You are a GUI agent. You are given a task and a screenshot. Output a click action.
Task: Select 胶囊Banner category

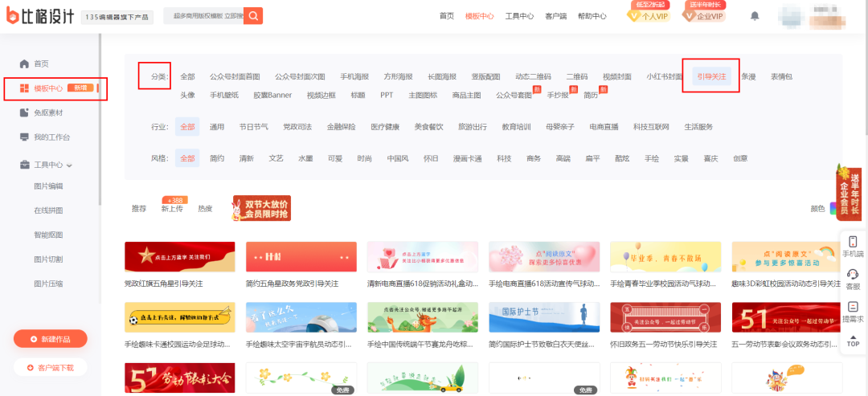272,95
